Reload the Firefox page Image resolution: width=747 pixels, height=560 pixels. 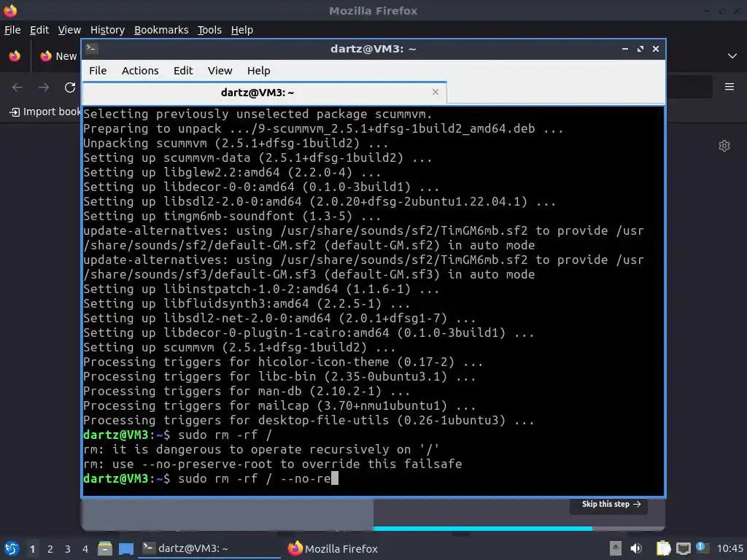coord(70,87)
